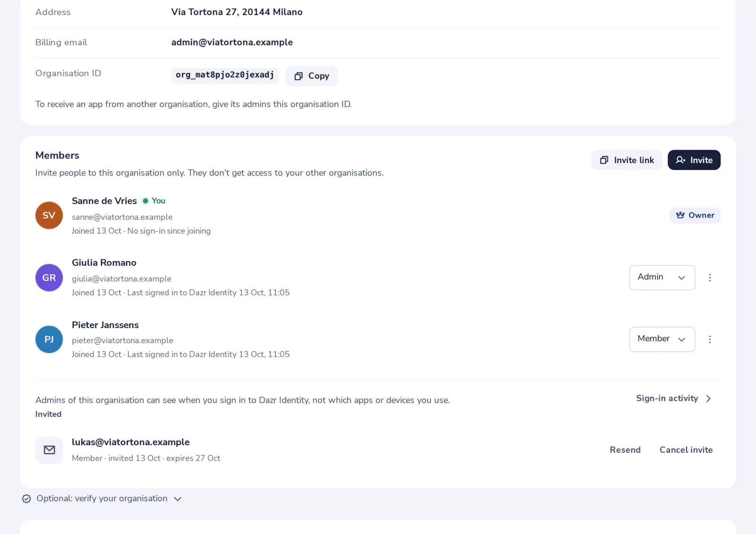The height and width of the screenshot is (534, 756).
Task: Open Pieter Janssens' Member role dropdown
Action: pyautogui.click(x=662, y=339)
